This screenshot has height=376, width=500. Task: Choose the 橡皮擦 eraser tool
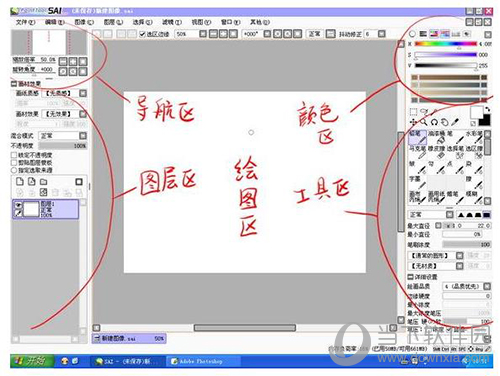click(437, 152)
